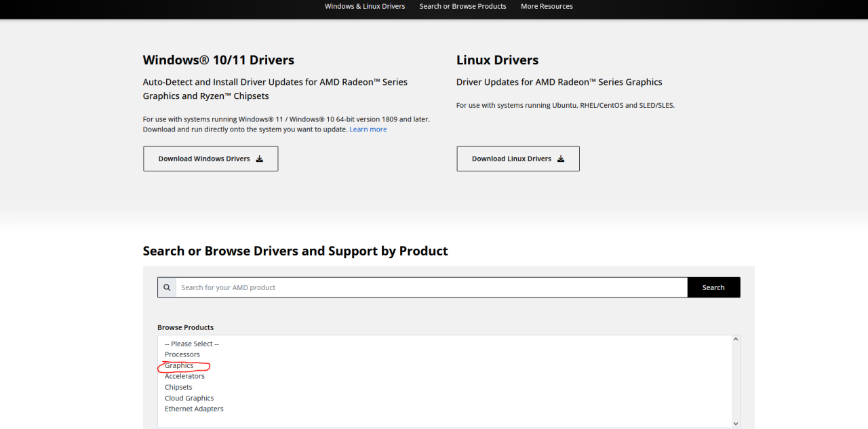Select the circled Graphics option

click(179, 365)
